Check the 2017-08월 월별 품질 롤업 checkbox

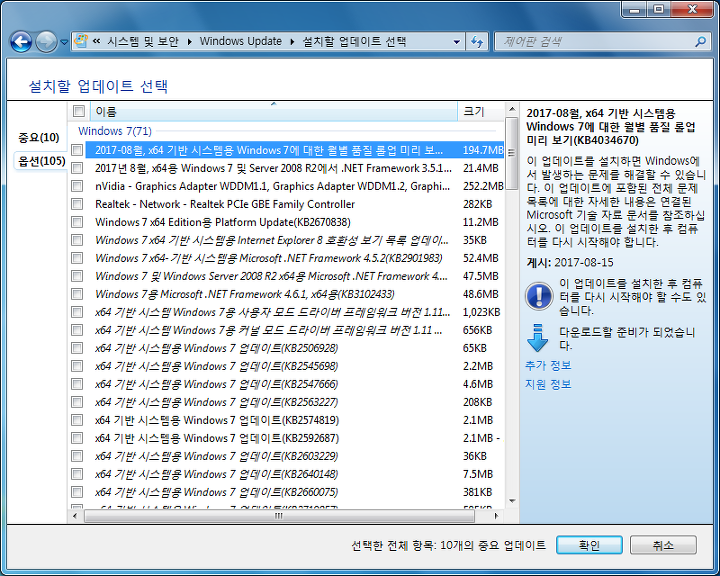(x=77, y=150)
